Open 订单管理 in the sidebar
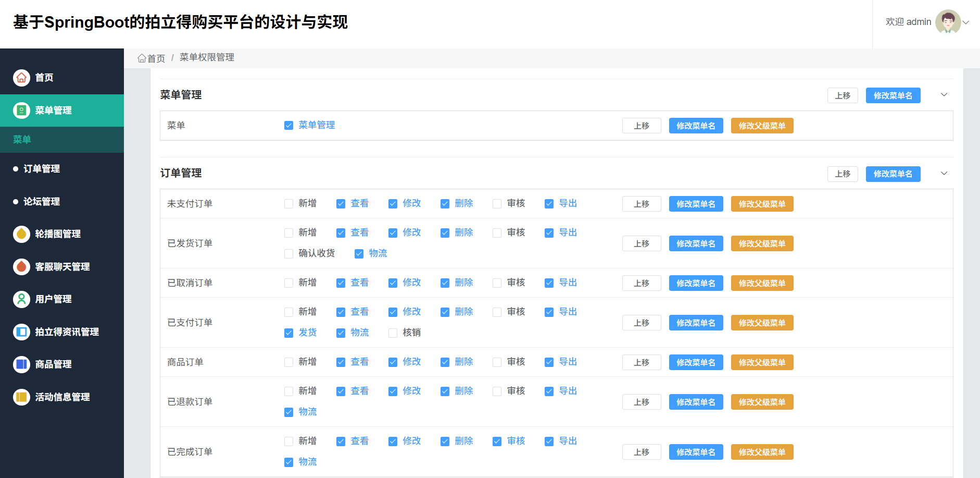 click(x=62, y=169)
